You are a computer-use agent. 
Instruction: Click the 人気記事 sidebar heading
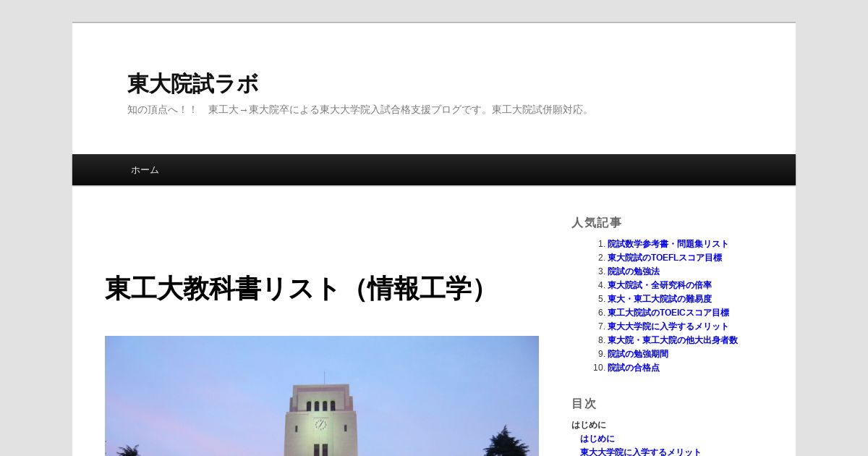tap(596, 223)
